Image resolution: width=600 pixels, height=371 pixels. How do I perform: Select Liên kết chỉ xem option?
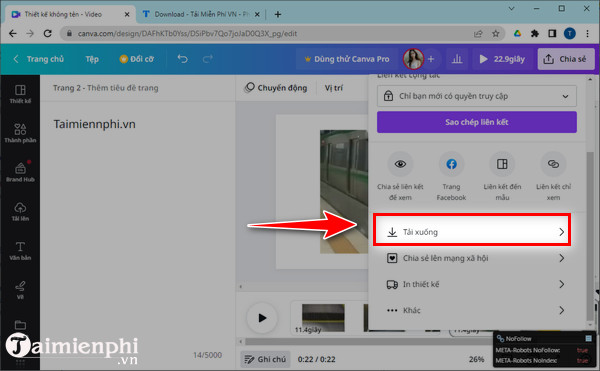coord(553,176)
